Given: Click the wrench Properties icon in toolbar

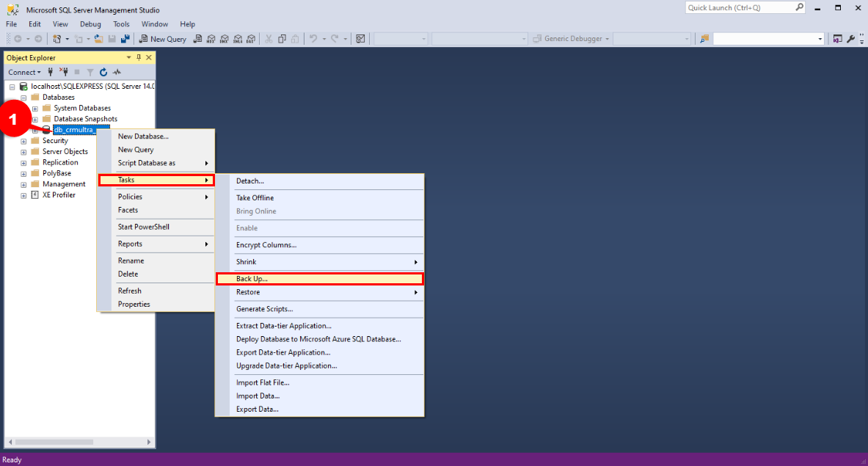Looking at the screenshot, I should 851,39.
